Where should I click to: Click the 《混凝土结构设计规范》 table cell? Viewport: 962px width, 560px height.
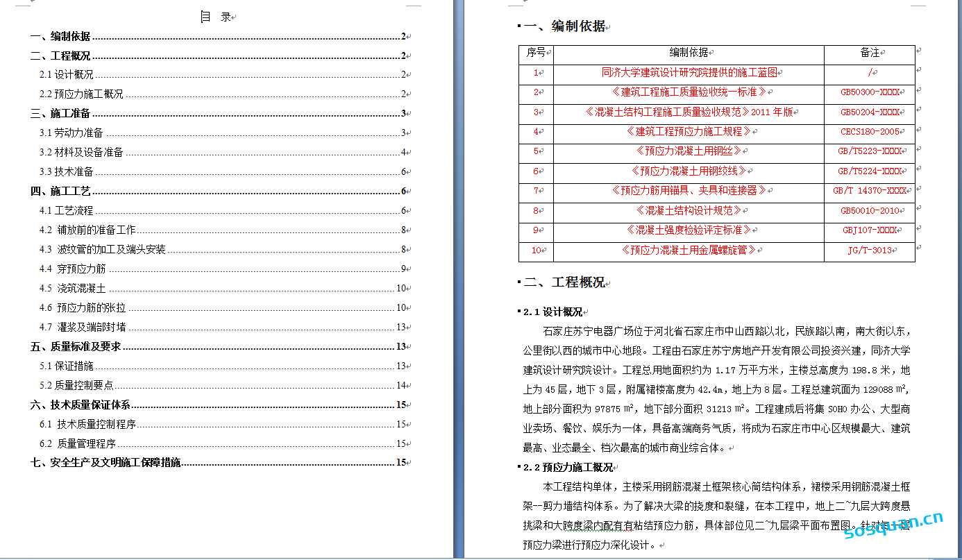pos(689,211)
